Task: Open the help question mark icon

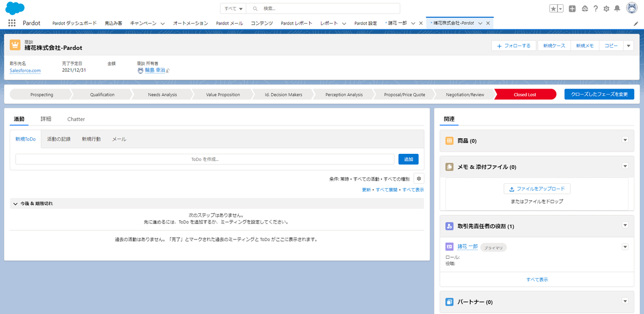Action: point(596,9)
